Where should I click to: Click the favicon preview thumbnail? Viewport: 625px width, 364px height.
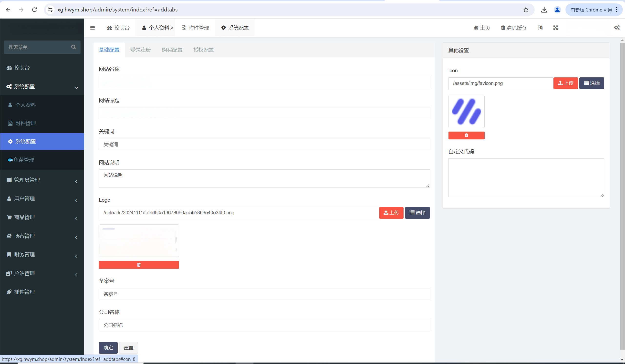[466, 112]
